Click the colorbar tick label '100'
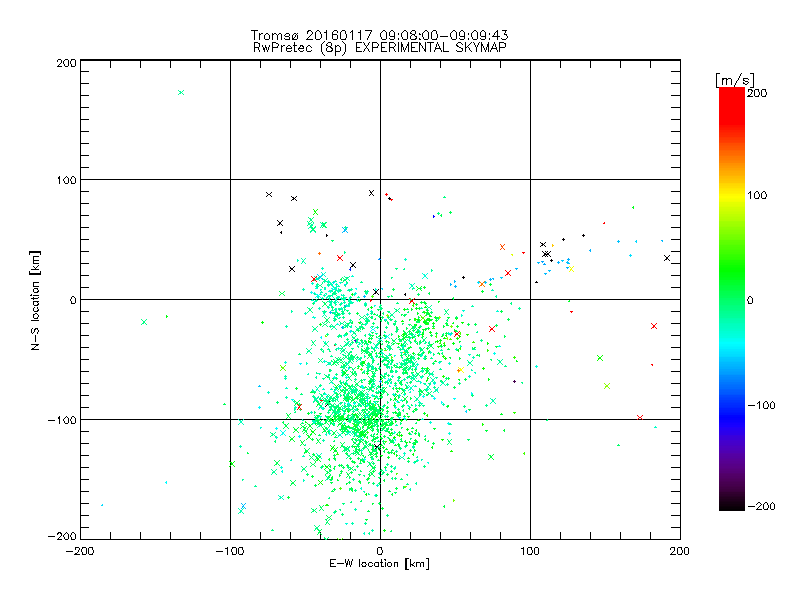This screenshot has height=600, width=800. pyautogui.click(x=757, y=195)
